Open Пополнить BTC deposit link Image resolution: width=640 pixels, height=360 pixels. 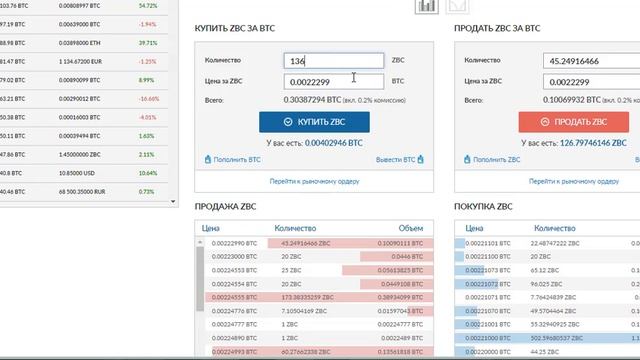pyautogui.click(x=232, y=160)
